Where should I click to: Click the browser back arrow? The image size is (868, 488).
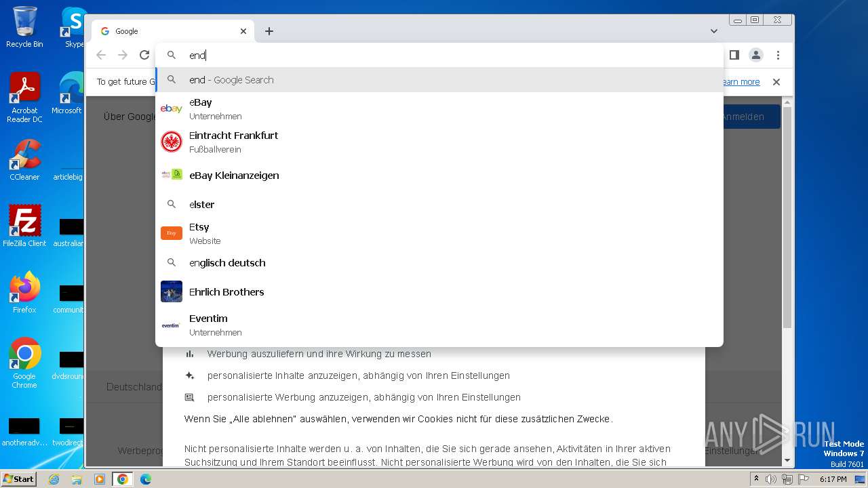click(x=101, y=55)
